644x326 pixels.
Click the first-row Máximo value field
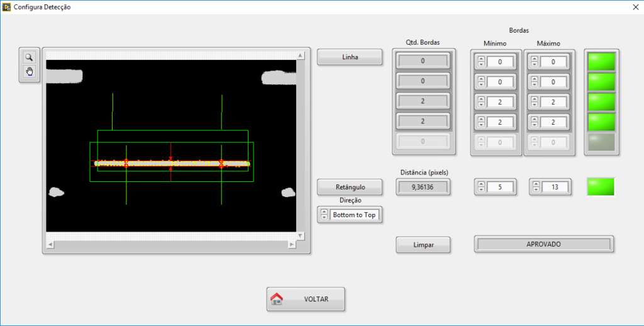(x=553, y=62)
